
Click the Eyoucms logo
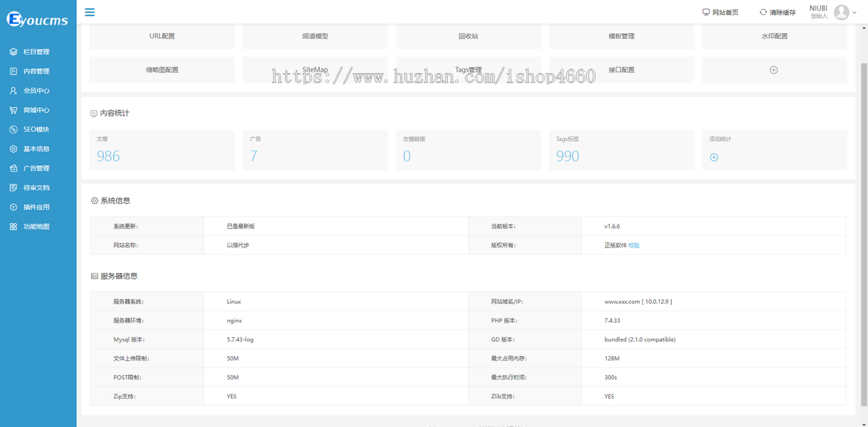coord(38,20)
